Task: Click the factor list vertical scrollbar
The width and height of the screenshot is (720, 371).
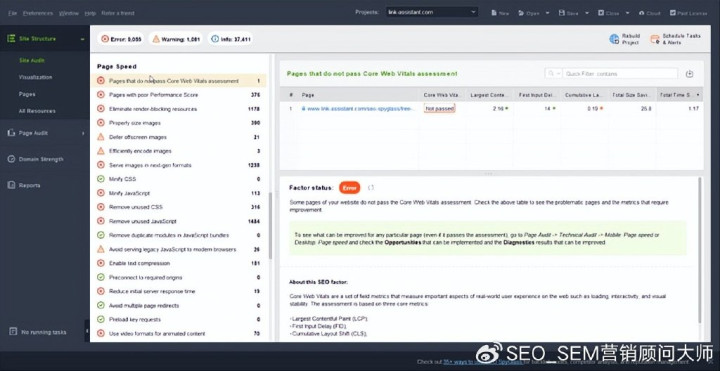Action: pos(270,225)
